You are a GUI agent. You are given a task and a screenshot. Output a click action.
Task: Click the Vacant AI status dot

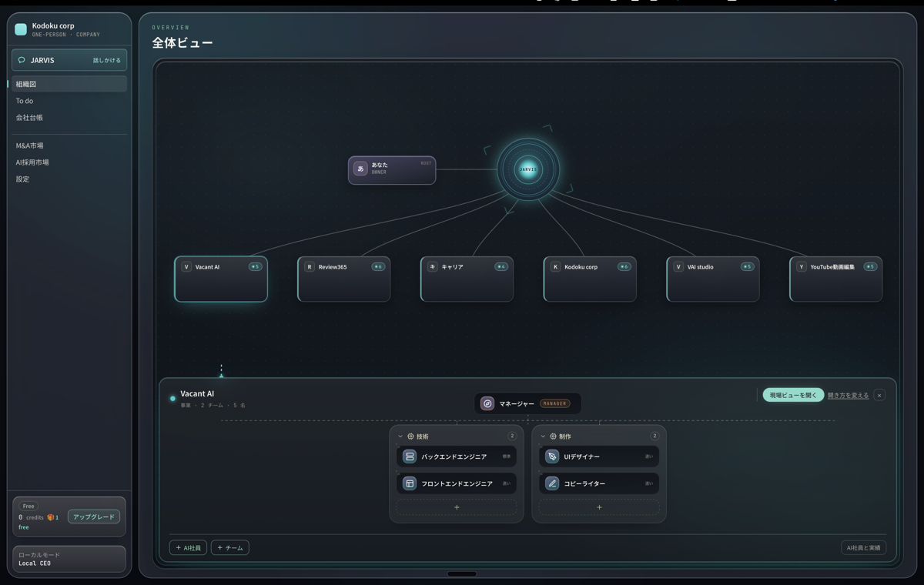coord(172,399)
